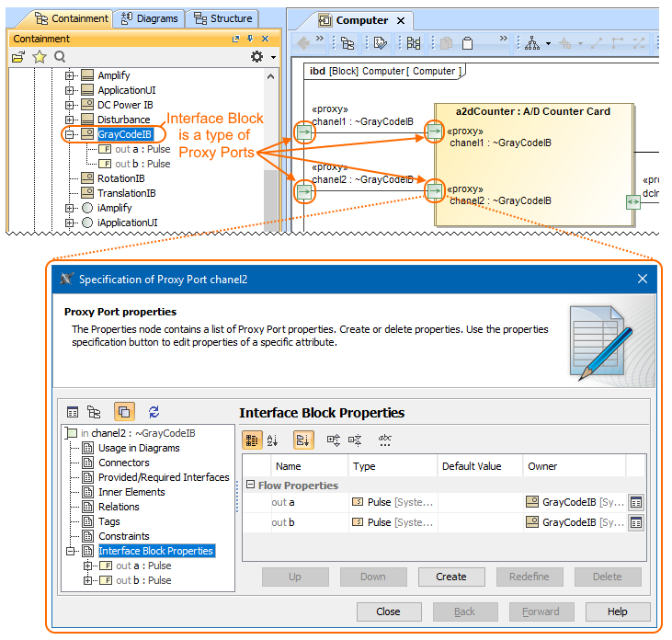Image resolution: width=672 pixels, height=640 pixels.
Task: Select the bidirectional port on a2dCounter right edge
Action: tap(633, 202)
